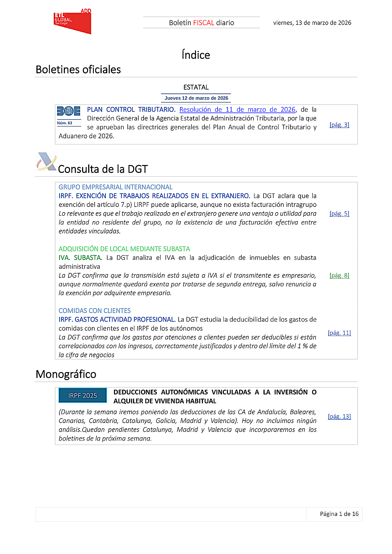The height and width of the screenshot is (554, 392).
Task: Click the ETL Global ADD logo
Action: (x=73, y=22)
